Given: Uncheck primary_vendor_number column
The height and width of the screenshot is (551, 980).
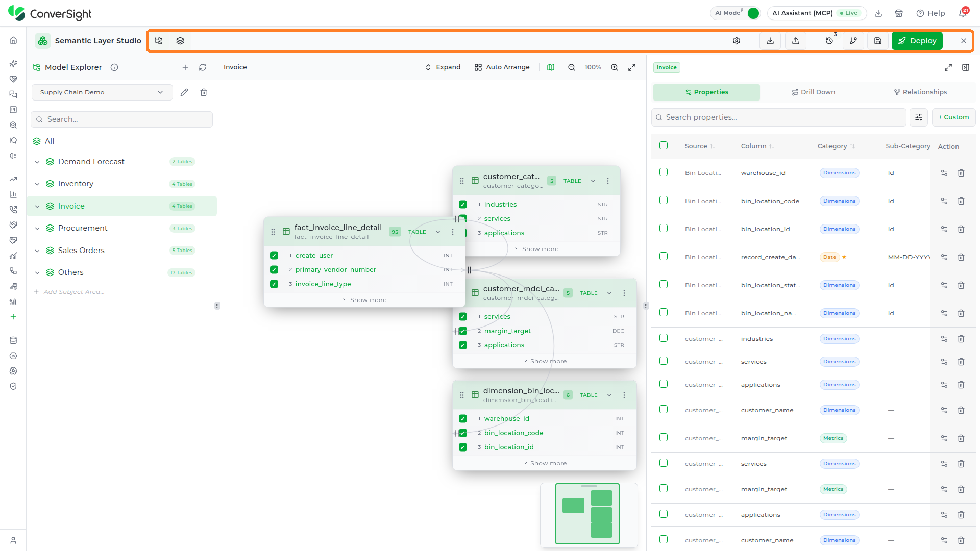Looking at the screenshot, I should pyautogui.click(x=274, y=270).
